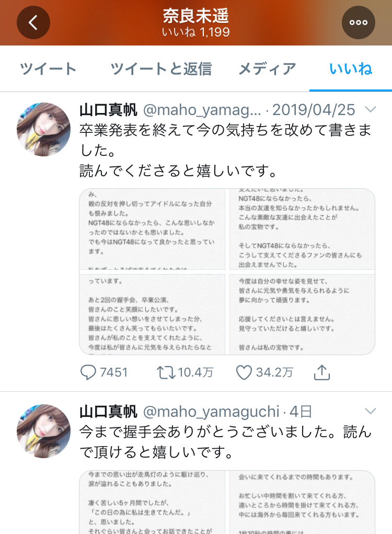View first image of the second tweet
The image size is (392, 534).
tap(152, 502)
